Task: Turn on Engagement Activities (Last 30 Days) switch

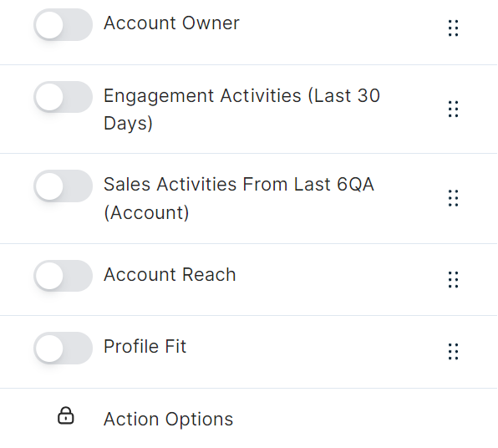Action: pos(64,97)
